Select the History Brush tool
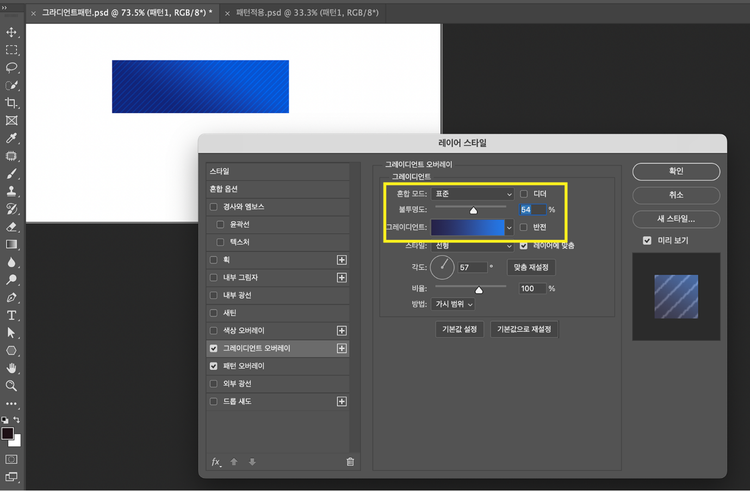 (11, 209)
